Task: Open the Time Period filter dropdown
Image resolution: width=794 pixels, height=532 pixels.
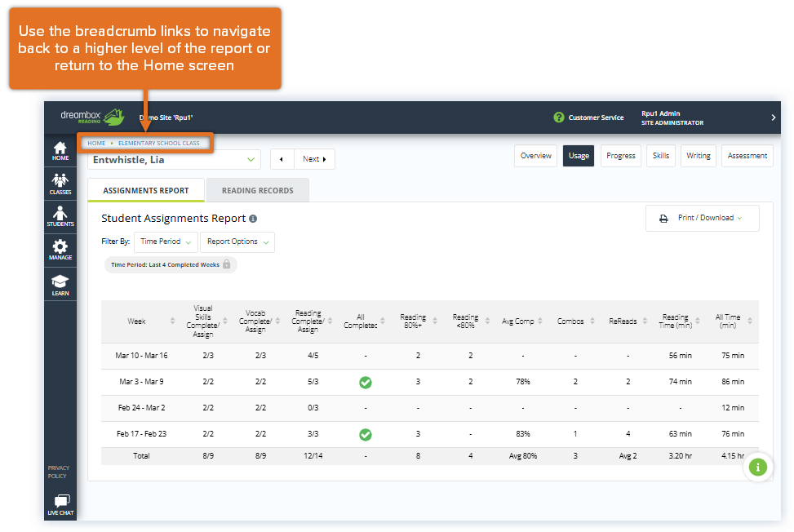Action: point(166,242)
